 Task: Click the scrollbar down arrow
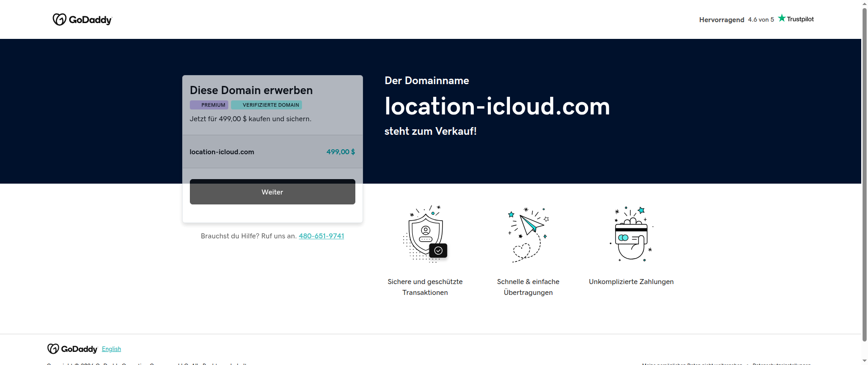[x=865, y=361]
